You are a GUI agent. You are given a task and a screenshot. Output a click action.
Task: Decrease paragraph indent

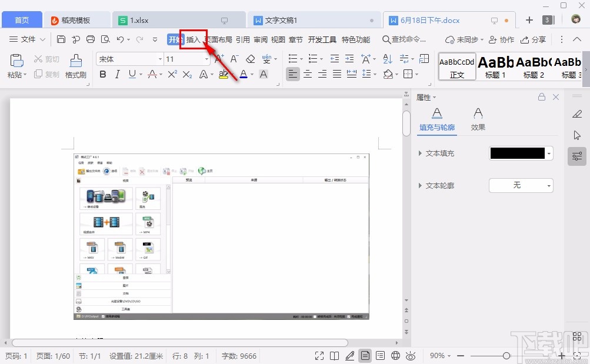pyautogui.click(x=335, y=59)
